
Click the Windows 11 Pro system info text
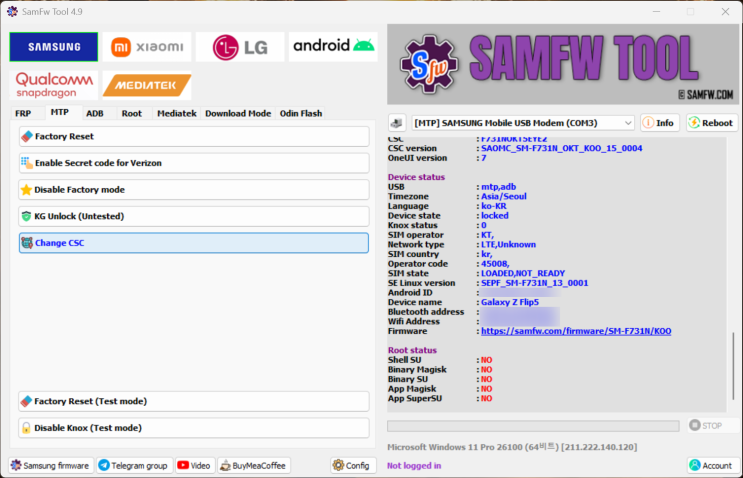512,447
